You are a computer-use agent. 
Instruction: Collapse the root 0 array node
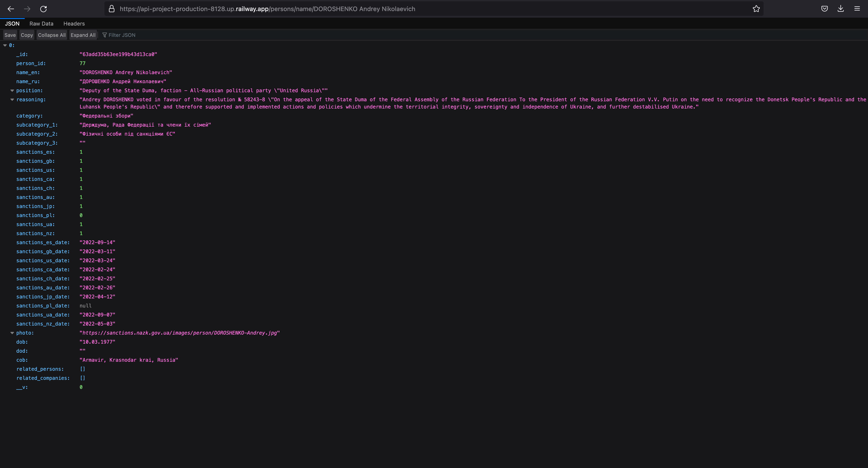click(x=5, y=45)
